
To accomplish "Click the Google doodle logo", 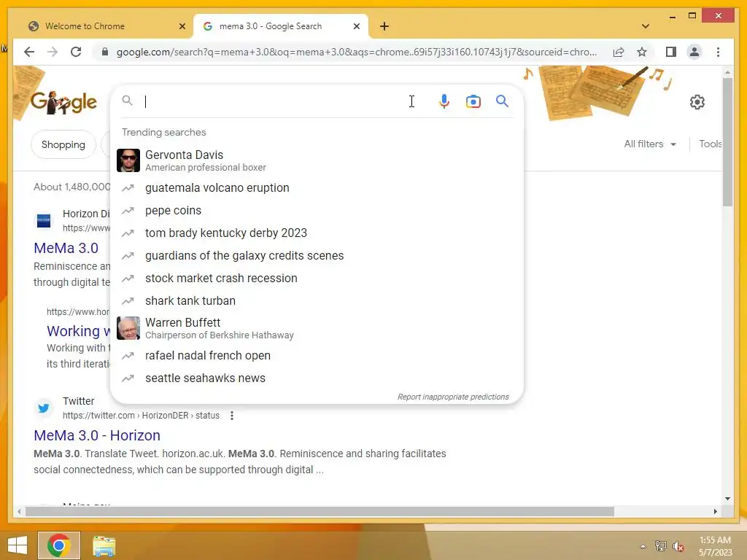I will [64, 102].
